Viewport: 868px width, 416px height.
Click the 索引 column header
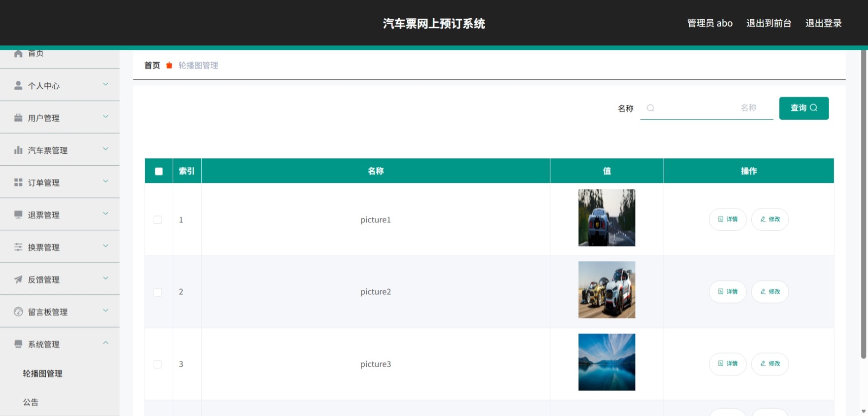tap(187, 171)
